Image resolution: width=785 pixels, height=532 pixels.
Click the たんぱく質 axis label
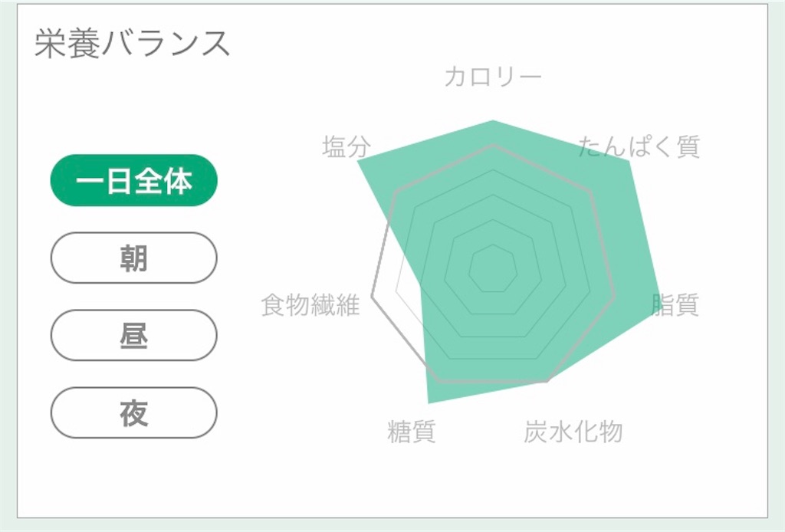641,149
